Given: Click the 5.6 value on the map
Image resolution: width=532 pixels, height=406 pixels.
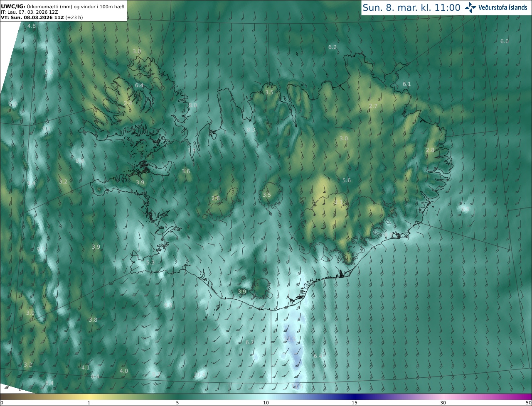Looking at the screenshot, I should coord(347,181).
